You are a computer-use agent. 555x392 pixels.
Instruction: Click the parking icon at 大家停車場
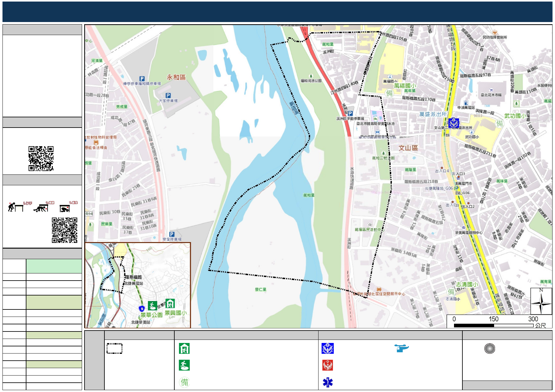(168, 96)
